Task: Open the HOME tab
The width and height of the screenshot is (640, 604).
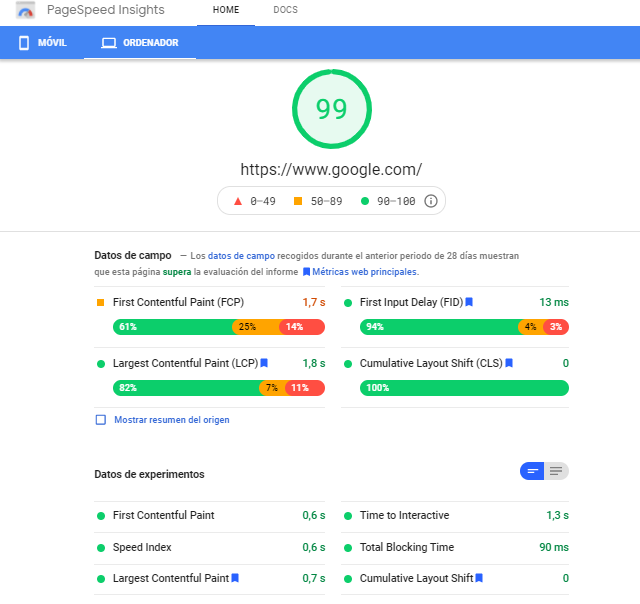Action: pos(226,10)
